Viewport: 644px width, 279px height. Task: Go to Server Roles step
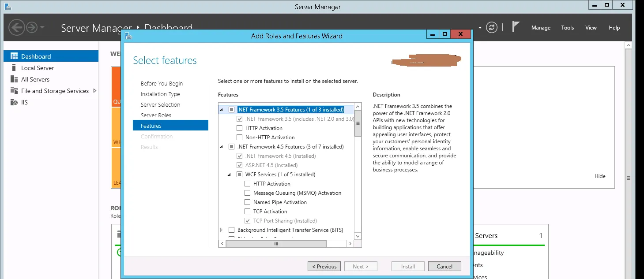(x=156, y=115)
